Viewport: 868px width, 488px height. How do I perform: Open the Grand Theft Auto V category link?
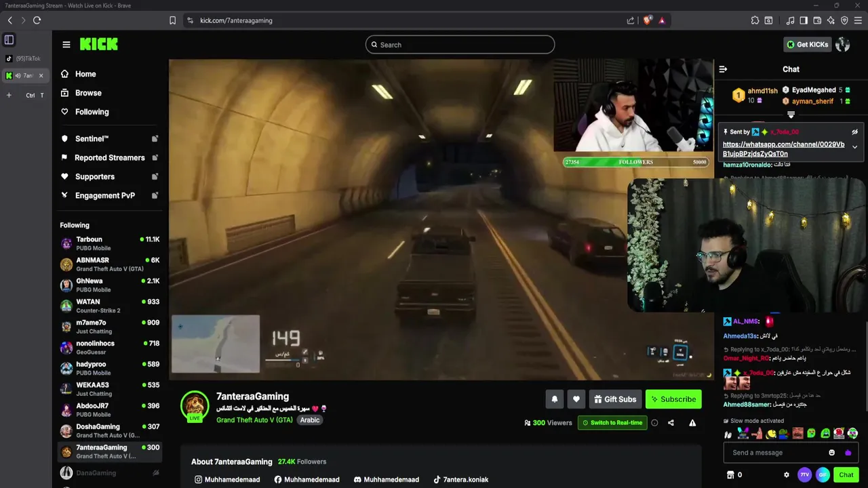click(254, 420)
